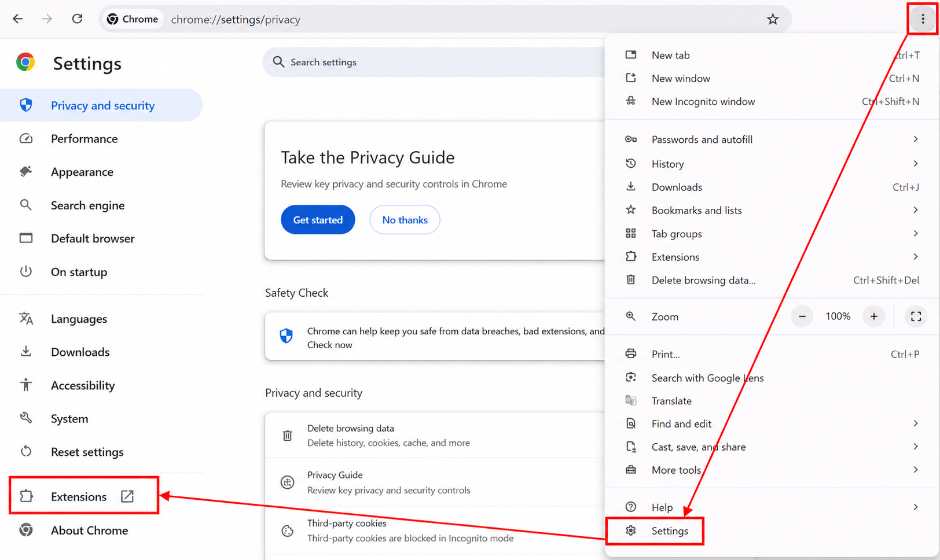This screenshot has height=560, width=940.
Task: Open Third-party cookies settings row
Action: 435,530
